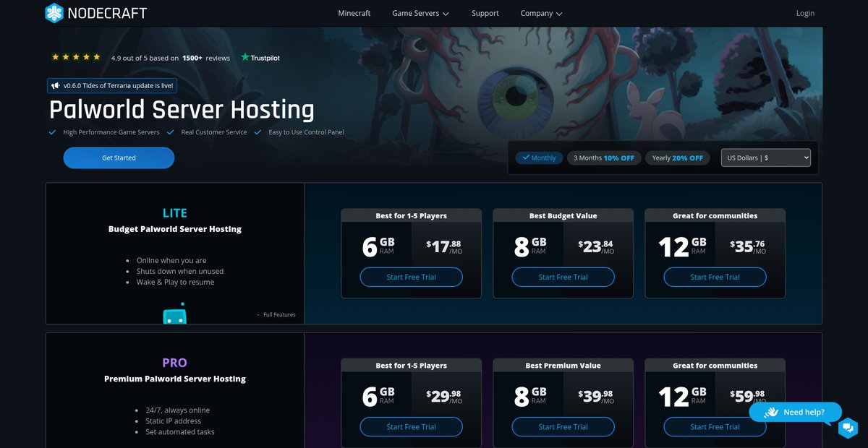Start Free Trial for PRO 6 GB plan
The height and width of the screenshot is (448, 868).
click(x=412, y=426)
